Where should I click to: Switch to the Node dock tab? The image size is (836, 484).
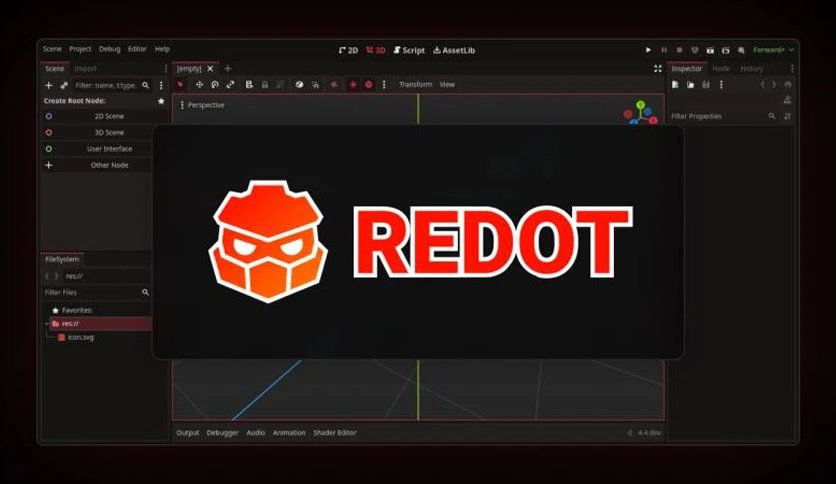pos(721,69)
